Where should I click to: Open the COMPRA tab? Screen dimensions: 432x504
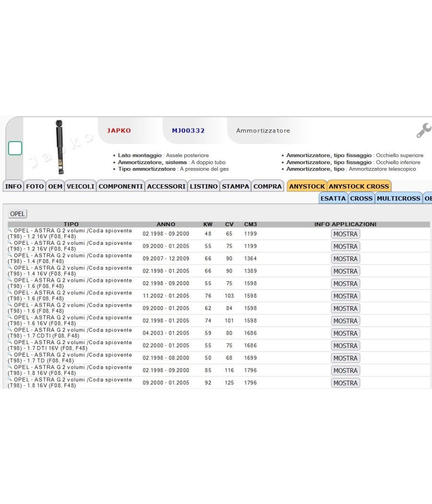point(267,186)
